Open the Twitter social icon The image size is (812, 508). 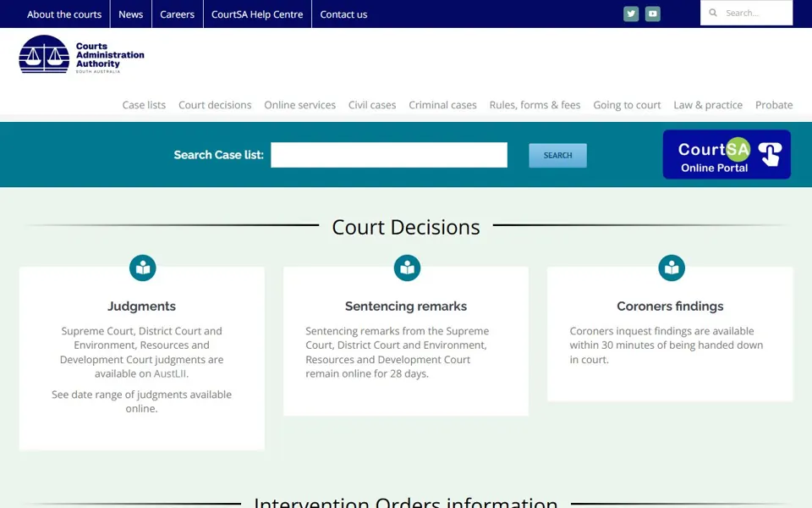click(x=631, y=14)
